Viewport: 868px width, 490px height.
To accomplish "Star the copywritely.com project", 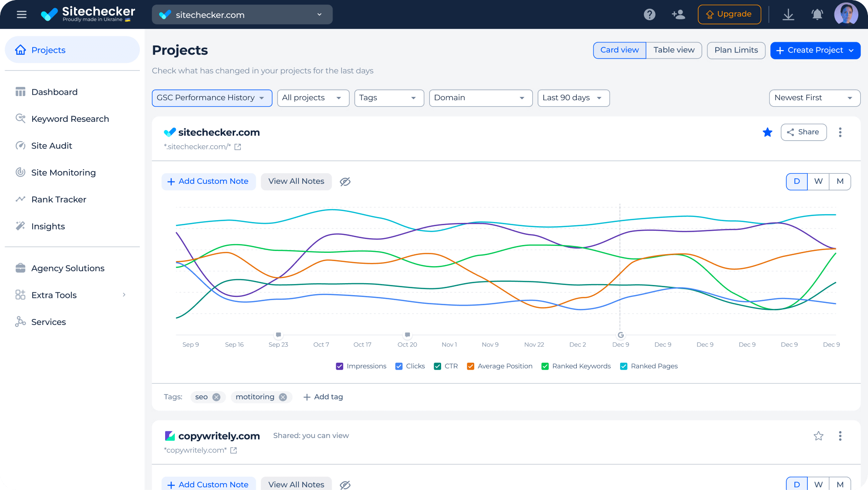I will [818, 436].
